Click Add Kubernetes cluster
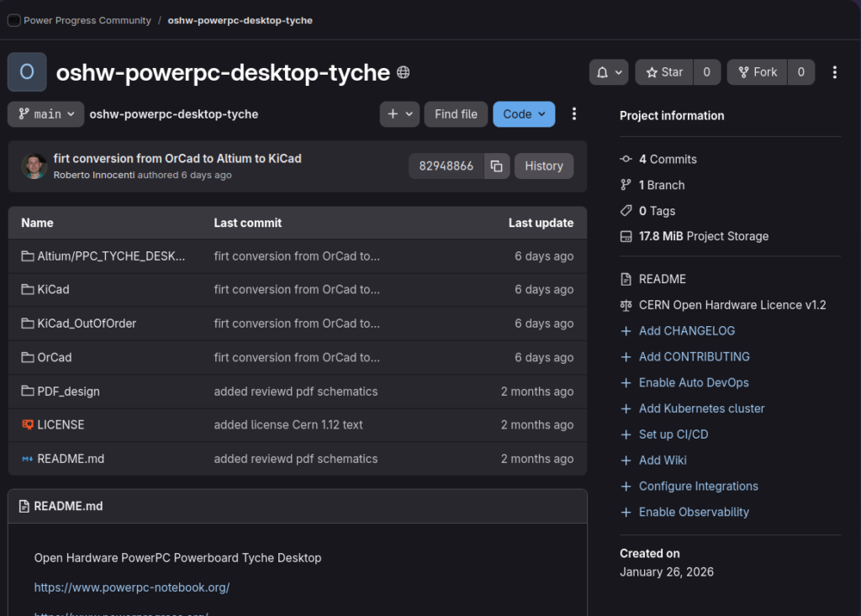This screenshot has width=861, height=616. (x=702, y=408)
